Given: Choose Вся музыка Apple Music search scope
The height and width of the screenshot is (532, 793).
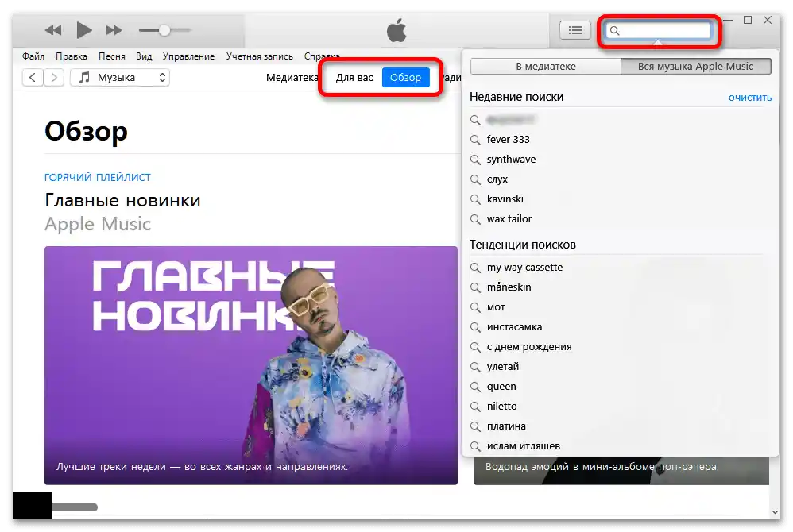Looking at the screenshot, I should 696,66.
